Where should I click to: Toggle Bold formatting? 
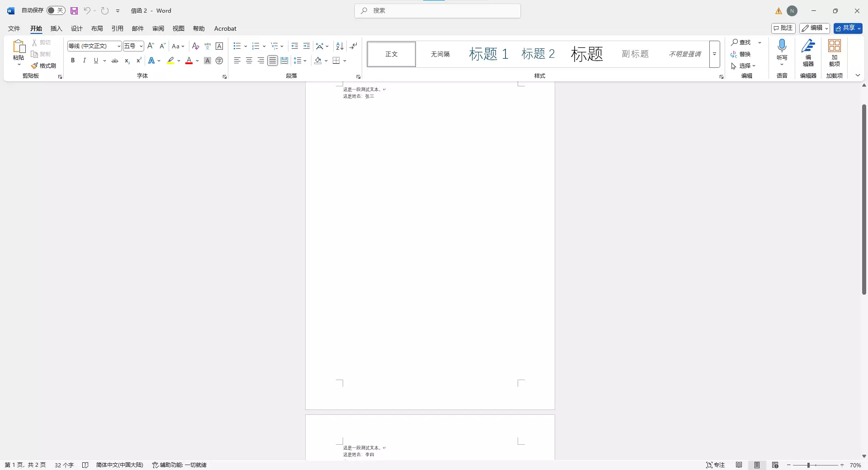pyautogui.click(x=73, y=61)
